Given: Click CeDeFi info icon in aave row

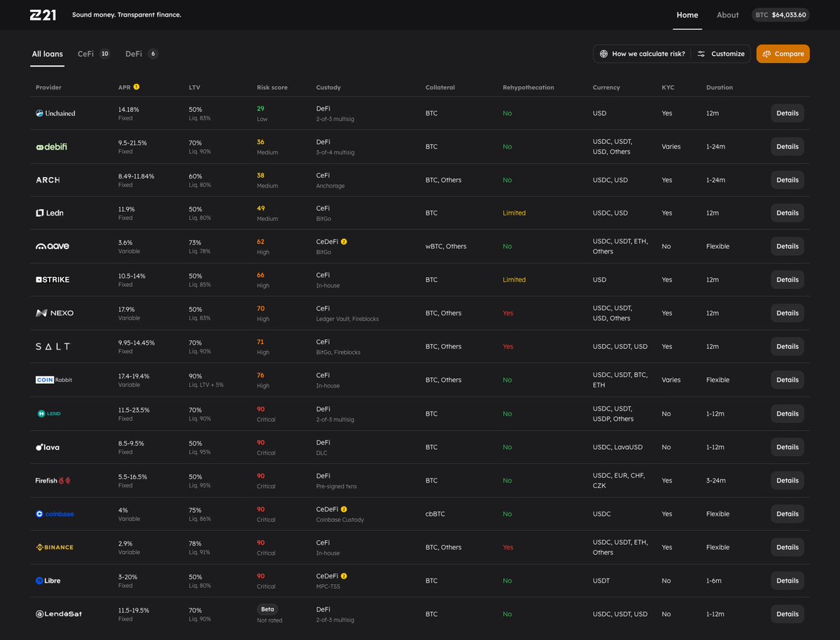Looking at the screenshot, I should click(344, 241).
